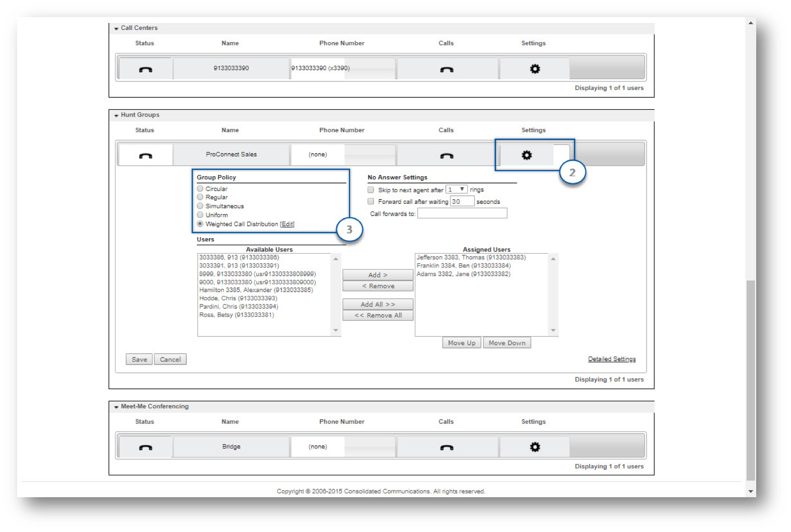
Task: Click the Assigned Users list scroll down arrow
Action: (553, 331)
